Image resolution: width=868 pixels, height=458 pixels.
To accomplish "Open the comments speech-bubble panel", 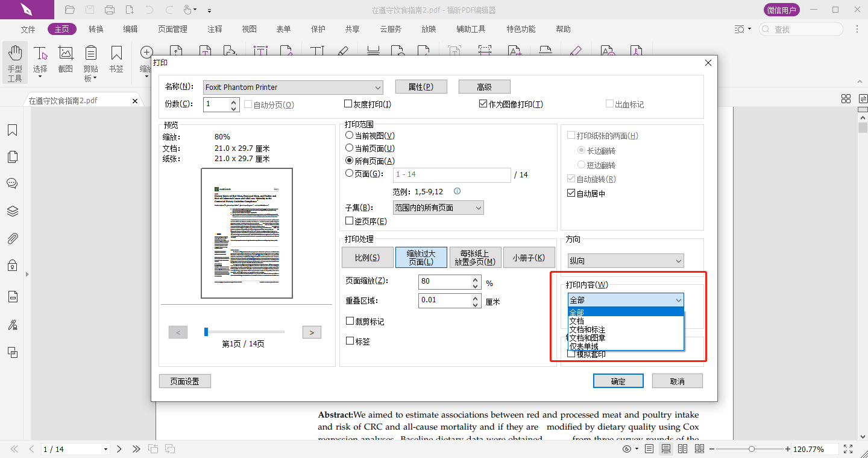I will (x=13, y=183).
